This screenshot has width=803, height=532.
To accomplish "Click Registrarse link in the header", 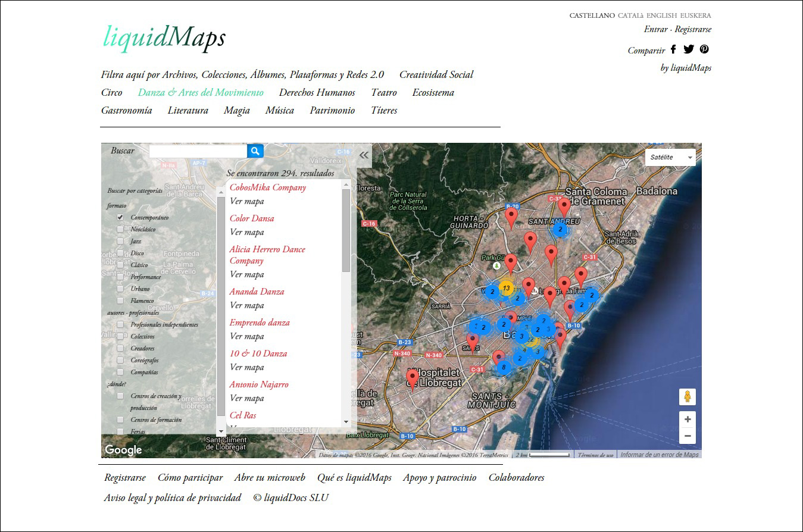I will 693,29.
